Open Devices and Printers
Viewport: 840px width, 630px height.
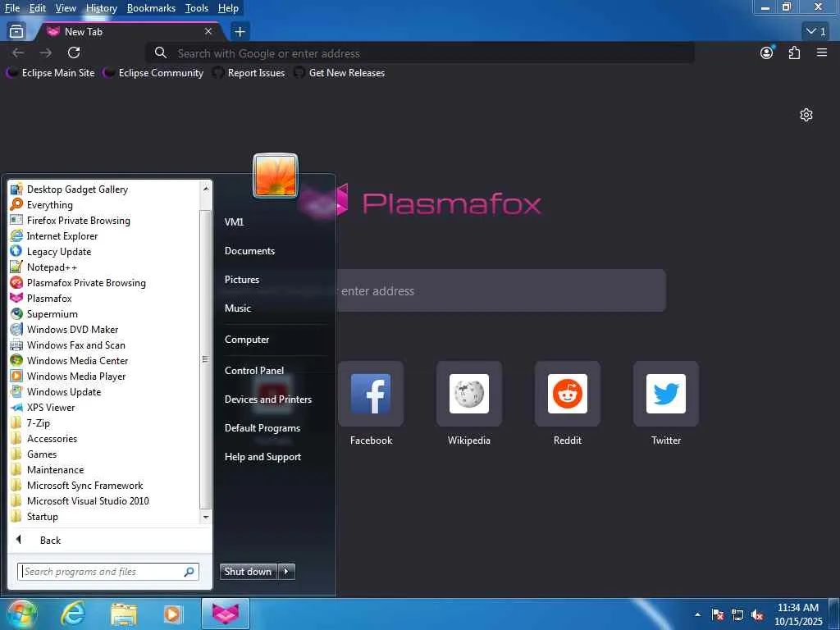pyautogui.click(x=268, y=399)
